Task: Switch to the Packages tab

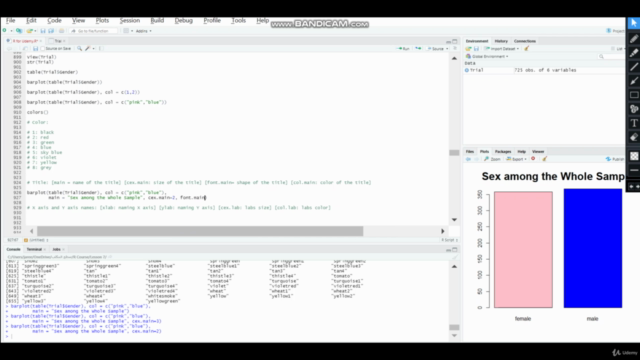Action: coord(503,151)
